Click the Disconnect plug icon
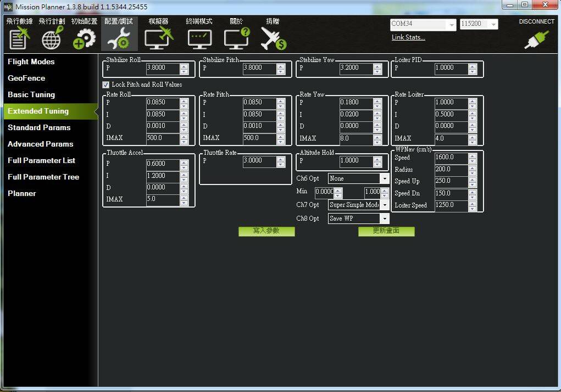The image size is (561, 392). click(x=536, y=40)
